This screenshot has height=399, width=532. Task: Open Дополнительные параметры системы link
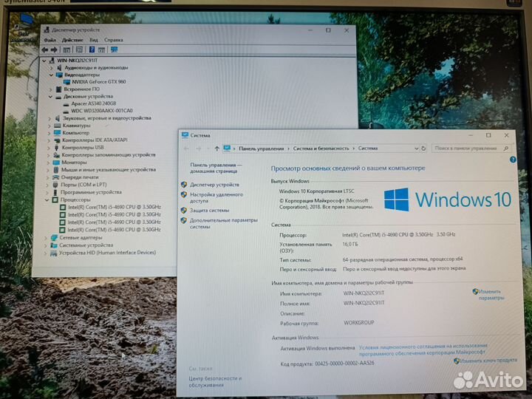click(224, 223)
